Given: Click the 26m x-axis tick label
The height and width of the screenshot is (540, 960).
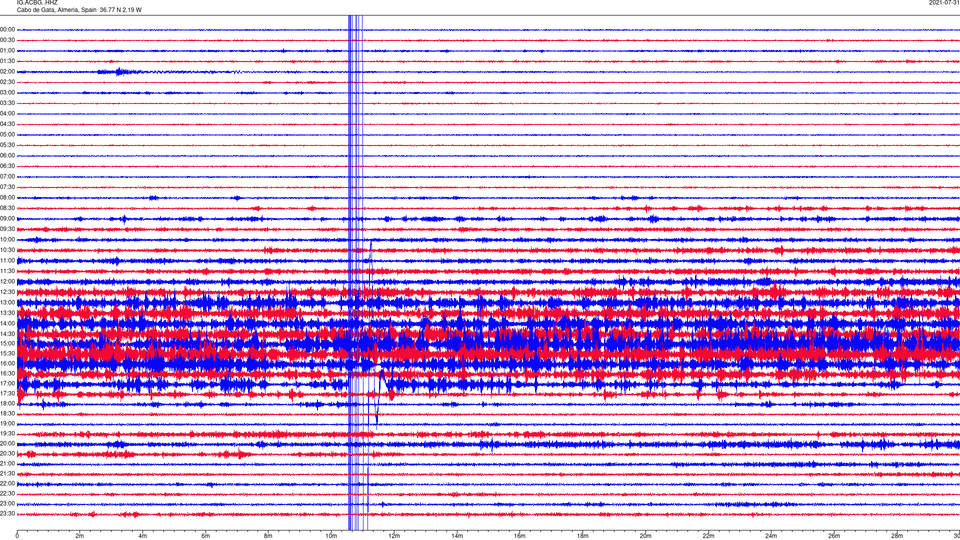Looking at the screenshot, I should coord(834,536).
